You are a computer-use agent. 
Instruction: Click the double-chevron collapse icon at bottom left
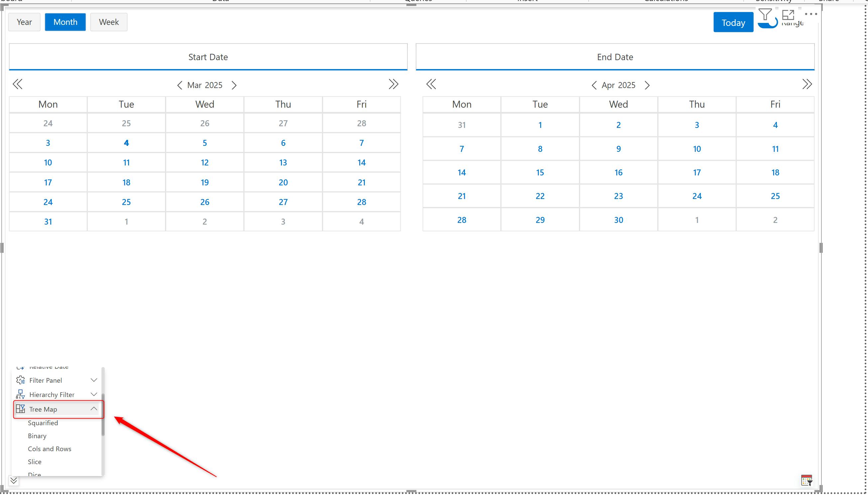[14, 481]
